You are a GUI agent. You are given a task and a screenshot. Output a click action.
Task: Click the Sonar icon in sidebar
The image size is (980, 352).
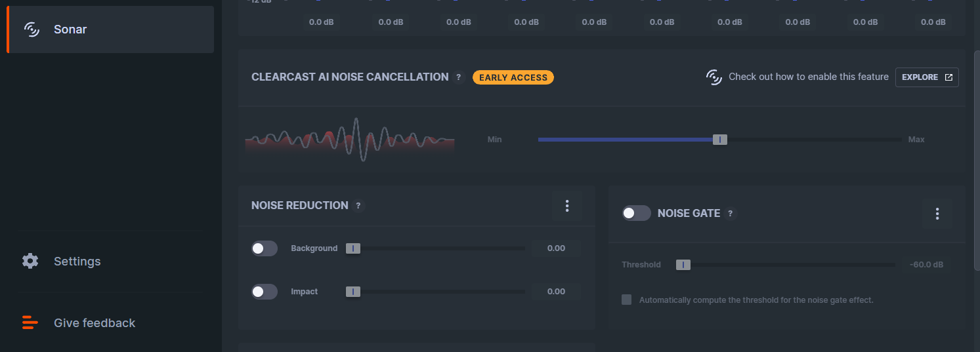click(x=32, y=29)
